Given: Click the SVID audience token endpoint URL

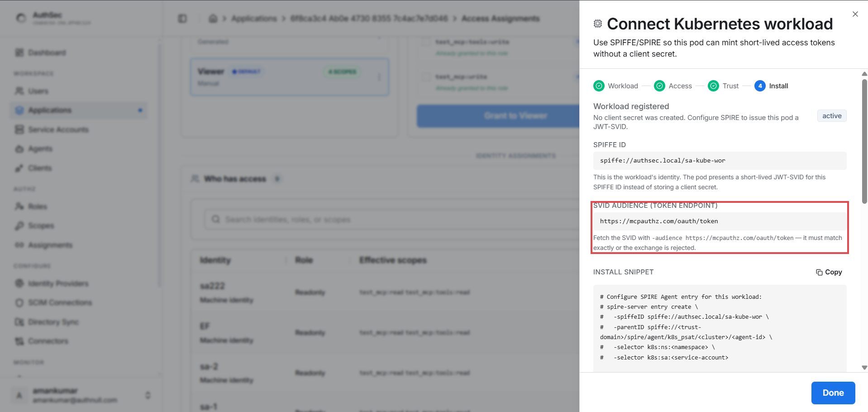Looking at the screenshot, I should tap(720, 221).
